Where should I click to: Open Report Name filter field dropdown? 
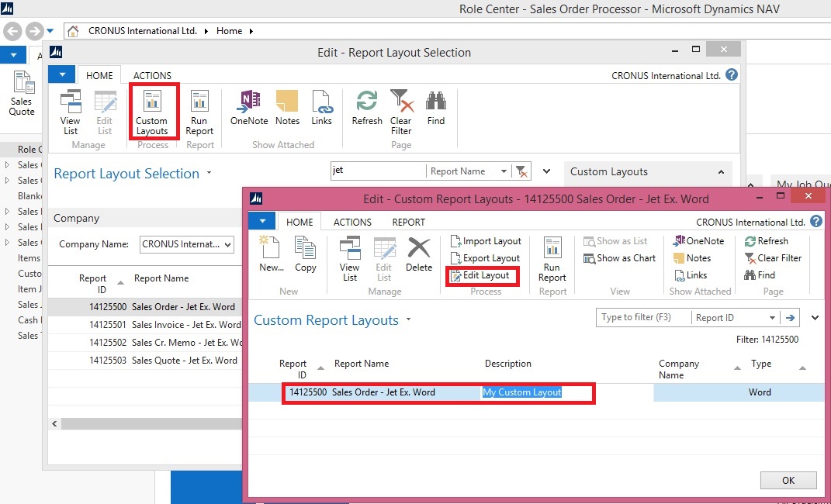click(x=504, y=171)
